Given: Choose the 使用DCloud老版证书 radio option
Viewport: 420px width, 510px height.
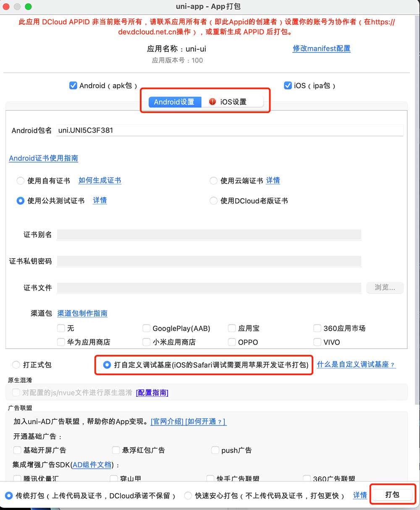Looking at the screenshot, I should tap(213, 201).
